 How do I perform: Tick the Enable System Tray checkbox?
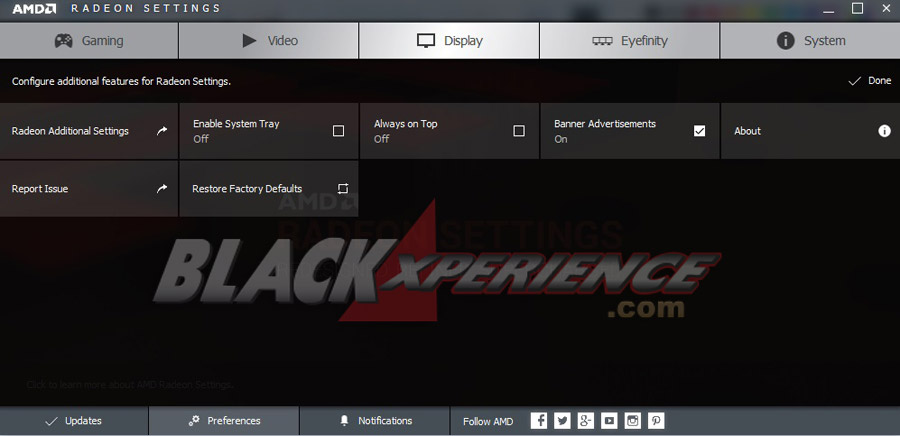point(339,131)
